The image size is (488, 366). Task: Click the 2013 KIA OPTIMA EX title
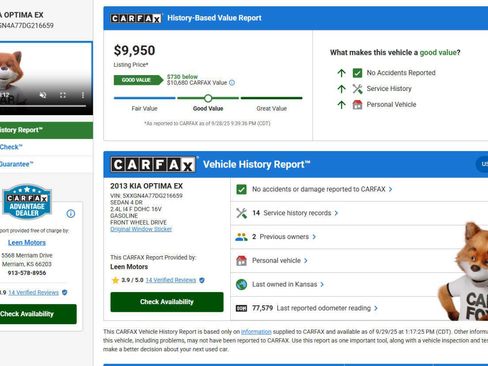click(x=147, y=186)
